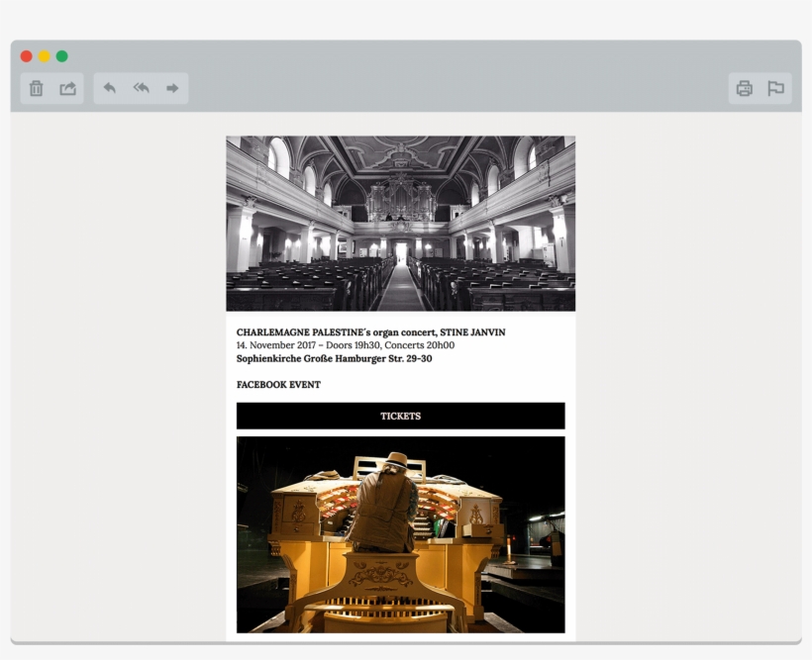
Task: Hit the black TICKETS button
Action: pos(400,416)
